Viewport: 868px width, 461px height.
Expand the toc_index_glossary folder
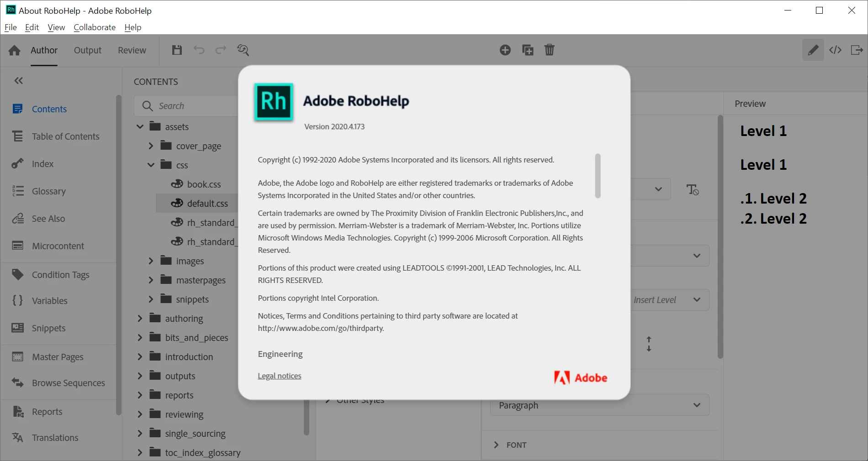140,452
